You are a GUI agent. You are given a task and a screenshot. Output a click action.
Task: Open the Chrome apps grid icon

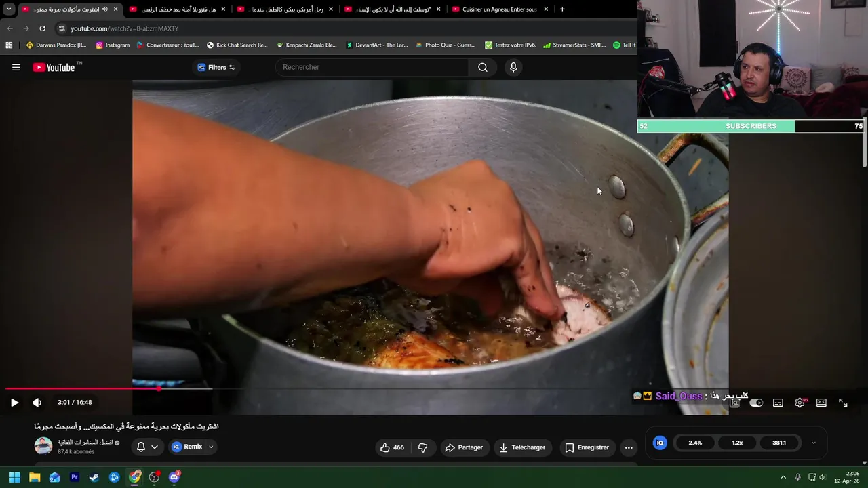(9, 45)
